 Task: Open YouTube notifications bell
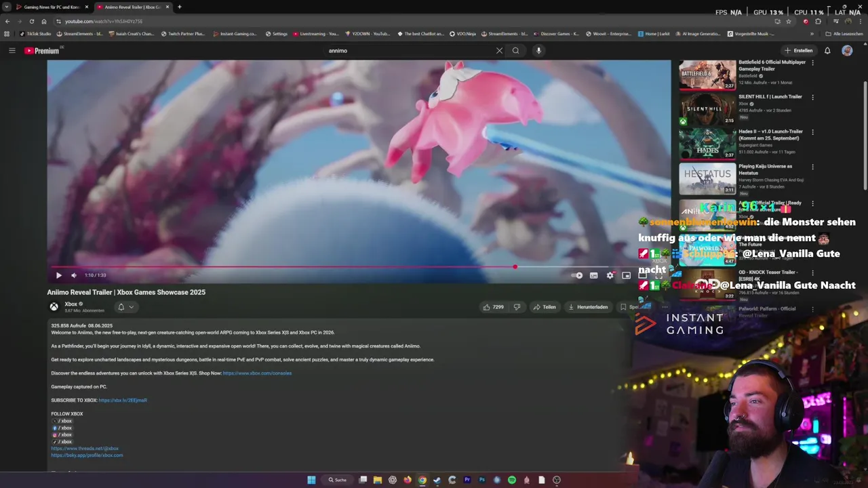(x=827, y=50)
